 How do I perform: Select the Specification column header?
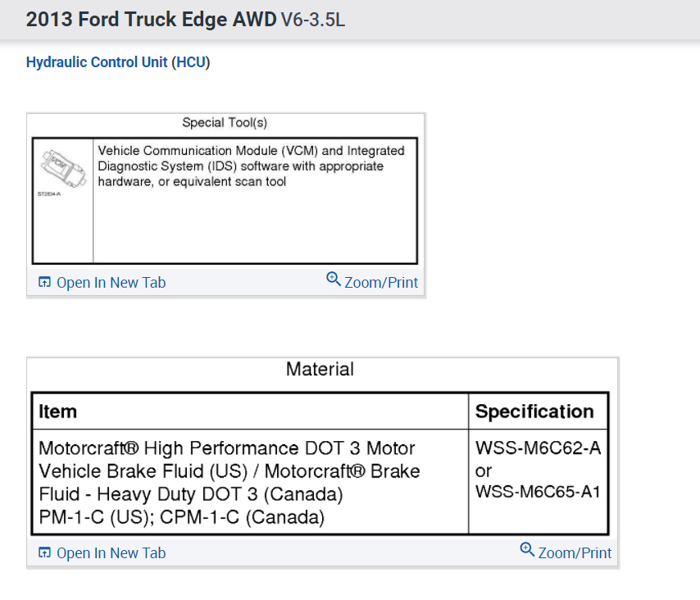[x=534, y=411]
